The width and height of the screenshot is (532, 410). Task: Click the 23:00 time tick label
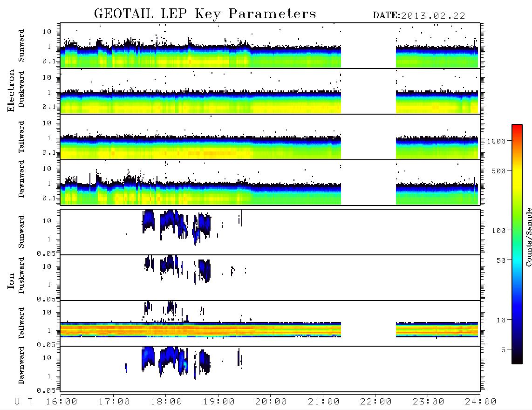click(429, 402)
